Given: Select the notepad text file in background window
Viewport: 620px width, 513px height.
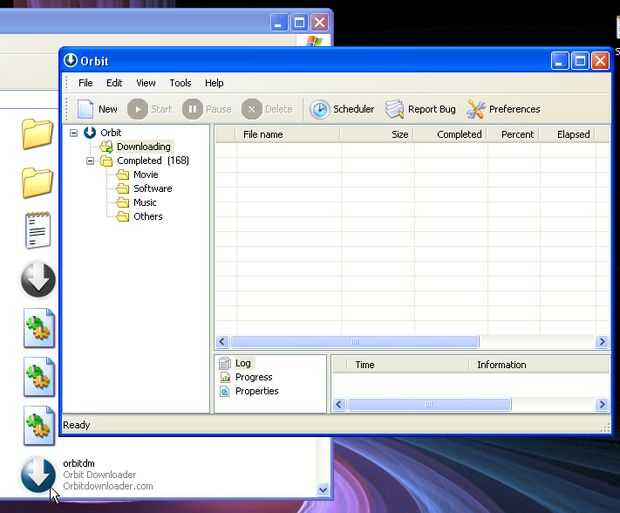Looking at the screenshot, I should [x=38, y=230].
